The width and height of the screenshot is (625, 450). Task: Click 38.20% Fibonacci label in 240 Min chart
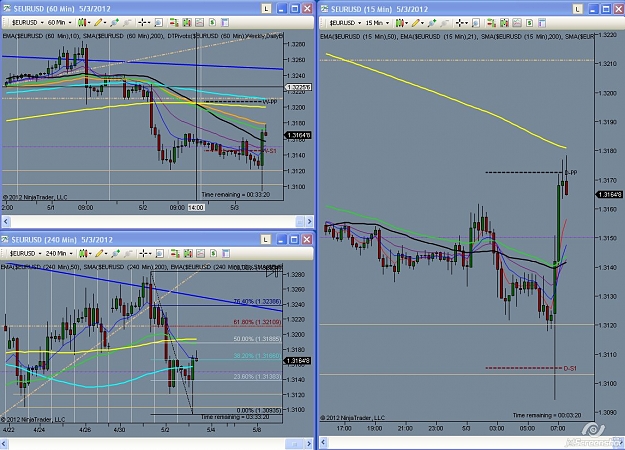click(x=257, y=356)
